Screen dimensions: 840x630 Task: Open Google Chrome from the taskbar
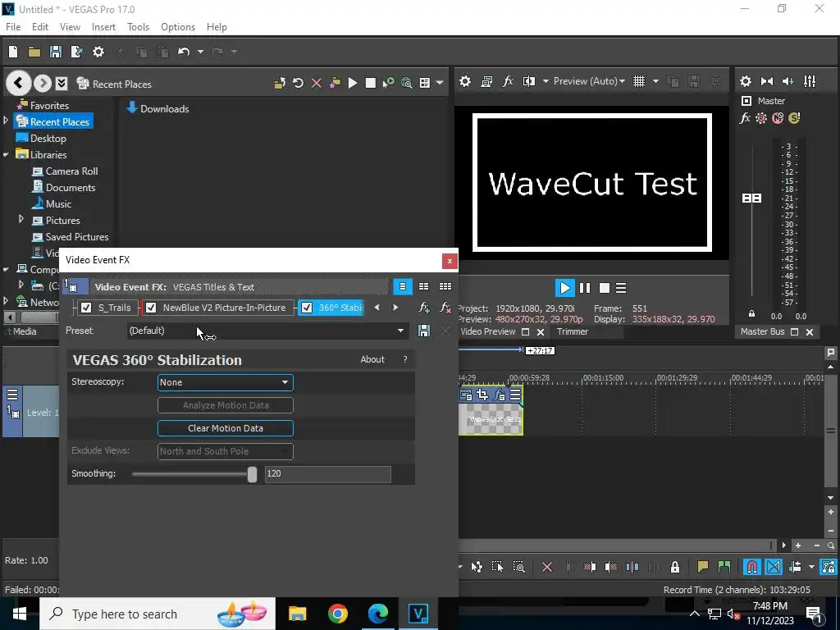click(x=337, y=614)
